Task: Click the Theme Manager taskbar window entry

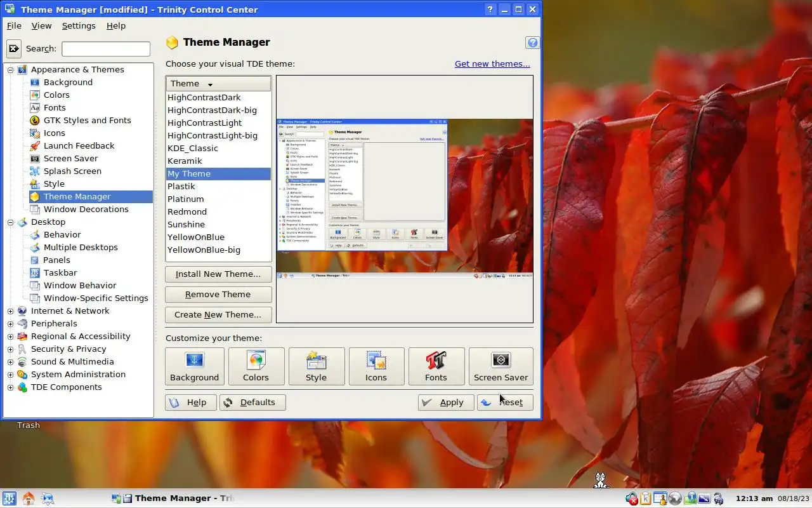Action: click(173, 498)
